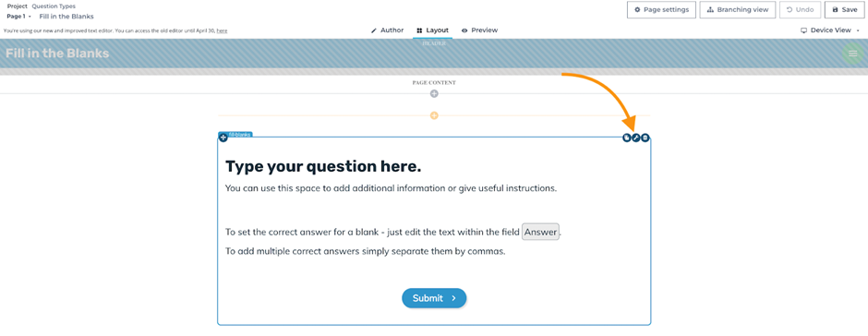The width and height of the screenshot is (868, 336).
Task: Insert a component with the orange plus icon
Action: (434, 115)
